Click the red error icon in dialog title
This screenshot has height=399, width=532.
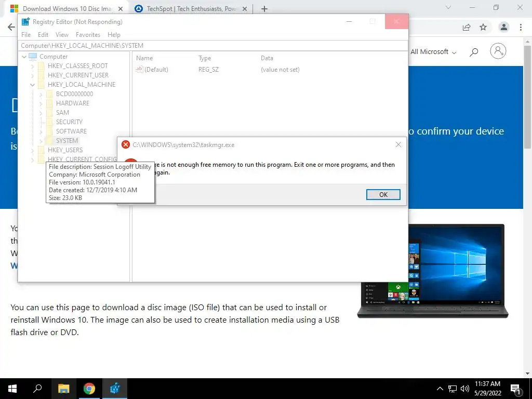(126, 144)
